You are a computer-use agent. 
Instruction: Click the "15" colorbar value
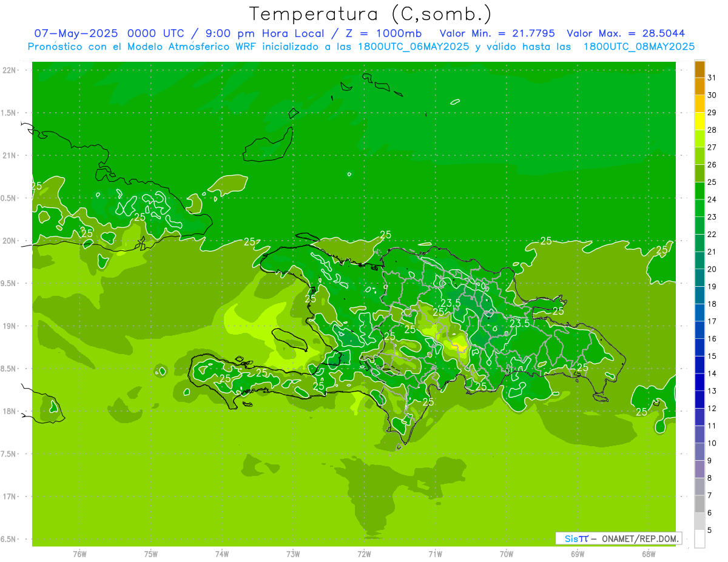[x=712, y=356]
